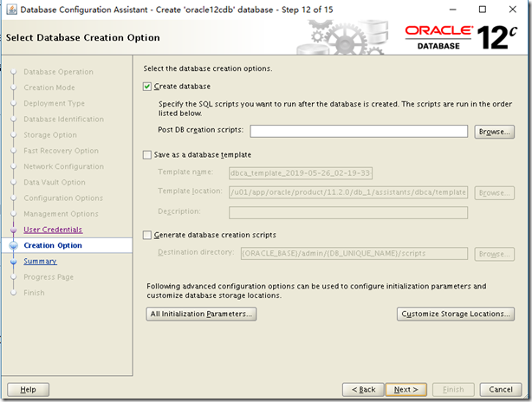Click the 'Select Database Creation Option' heading
This screenshot has width=532, height=402.
coord(83,37)
